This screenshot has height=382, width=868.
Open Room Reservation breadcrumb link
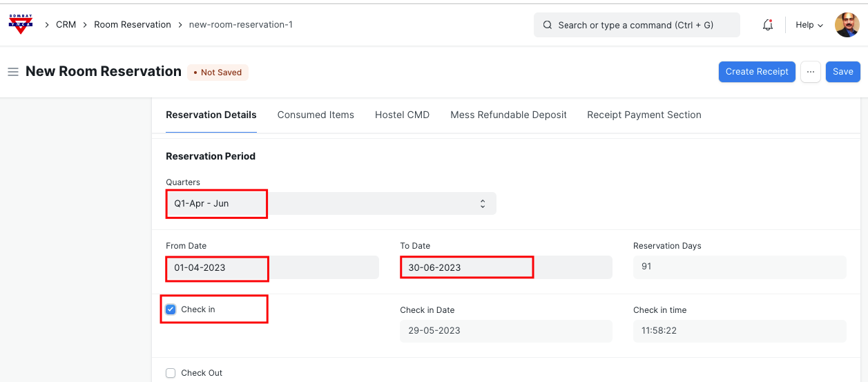tap(133, 25)
